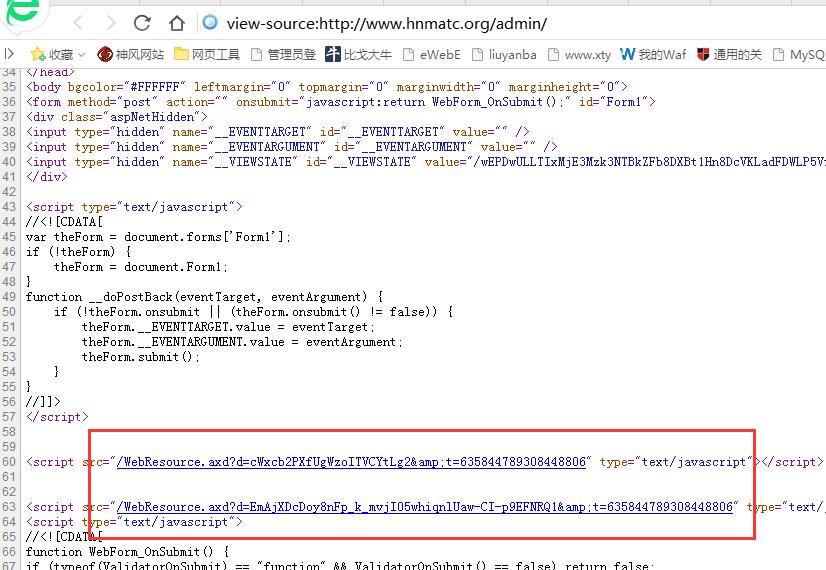Click the browser forward arrow
Image resolution: width=826 pixels, height=570 pixels.
point(111,23)
